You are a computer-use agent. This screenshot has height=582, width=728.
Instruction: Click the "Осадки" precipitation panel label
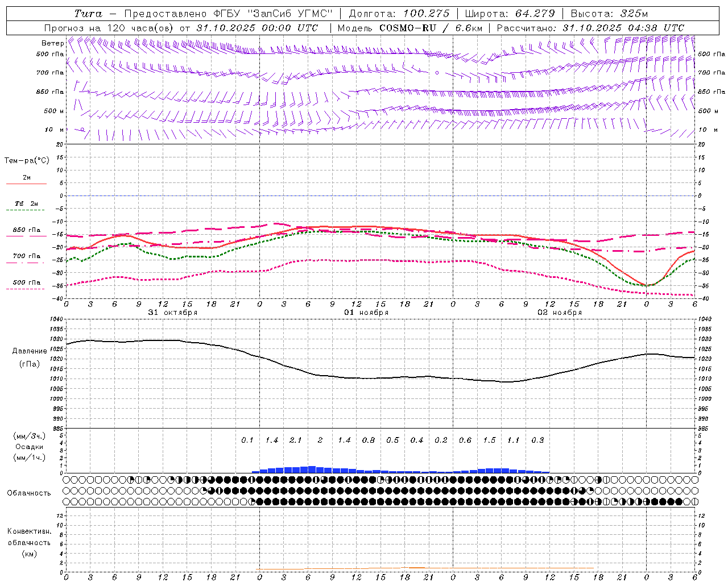29,447
